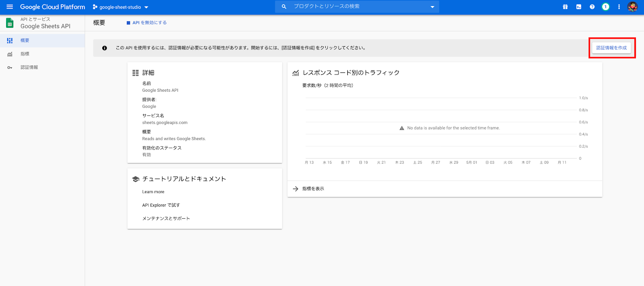The image size is (644, 286).
Task: Click the 有効 status value
Action: point(147,155)
